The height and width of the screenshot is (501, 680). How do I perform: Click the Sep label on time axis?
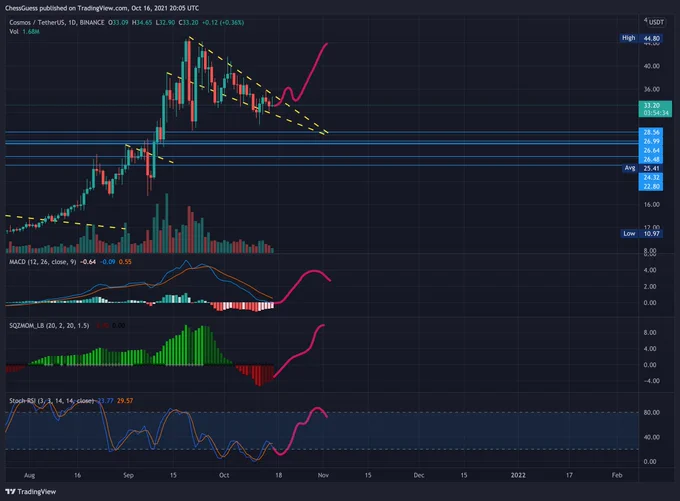tap(128, 475)
